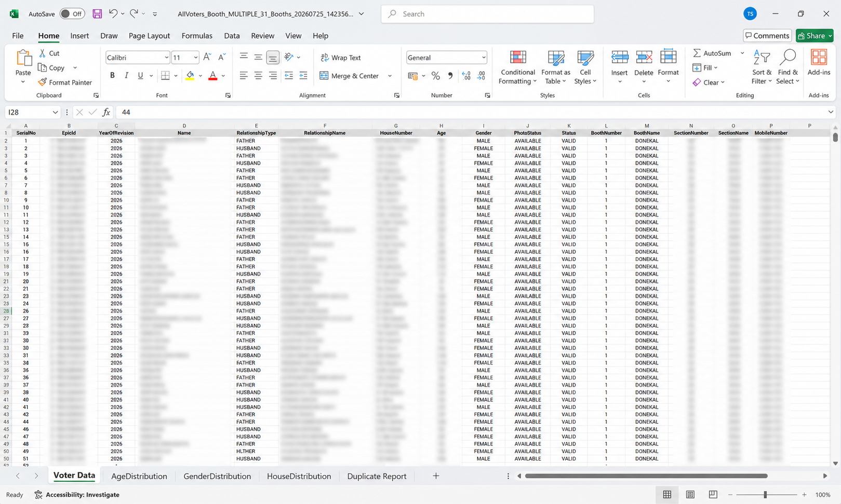Open the font size dropdown
This screenshot has width=841, height=504.
195,58
